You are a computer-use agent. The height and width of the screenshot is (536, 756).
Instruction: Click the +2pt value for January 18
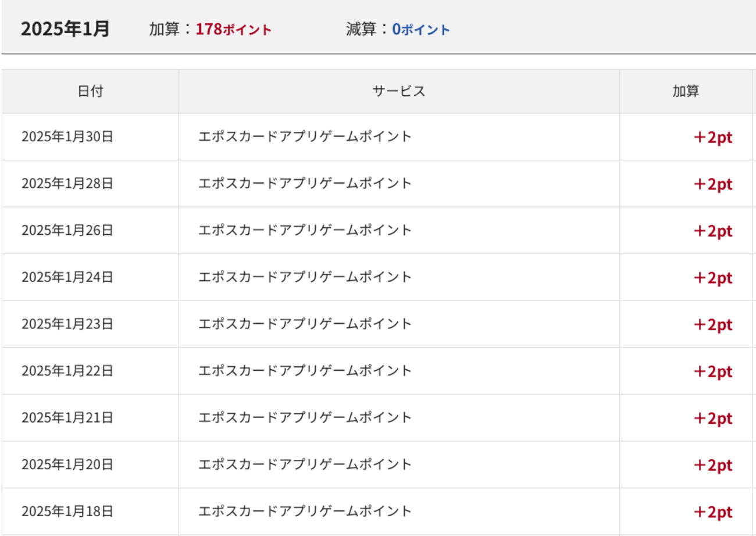tap(713, 512)
